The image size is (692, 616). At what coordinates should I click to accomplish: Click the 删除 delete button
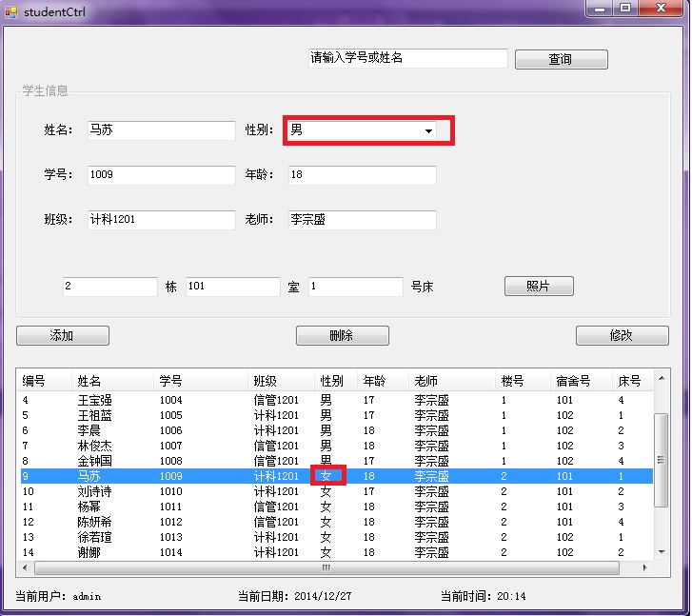342,335
